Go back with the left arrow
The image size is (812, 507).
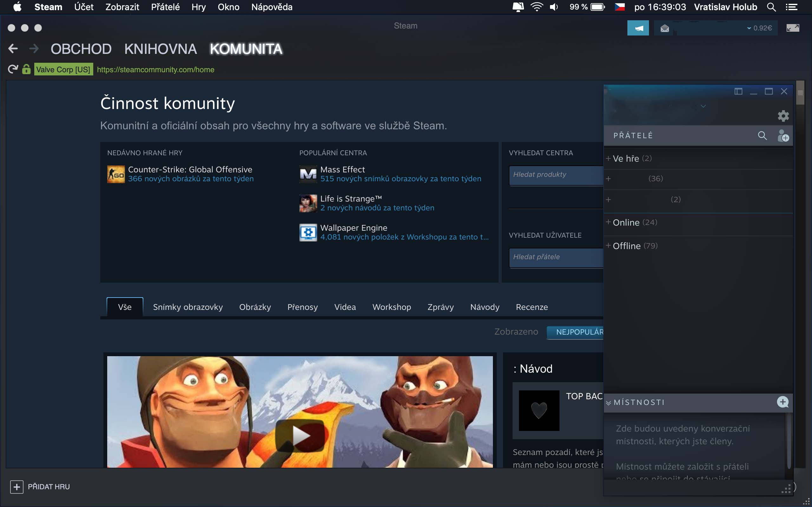pyautogui.click(x=13, y=49)
